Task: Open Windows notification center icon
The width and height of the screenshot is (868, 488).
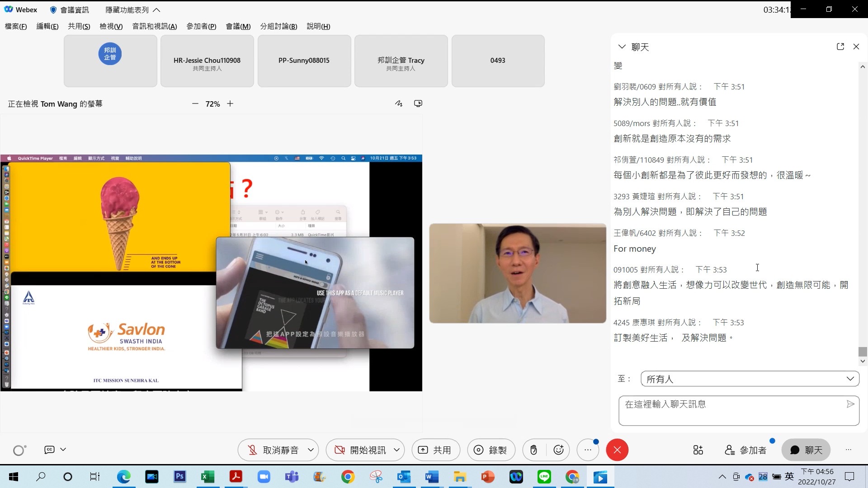Action: 850,477
